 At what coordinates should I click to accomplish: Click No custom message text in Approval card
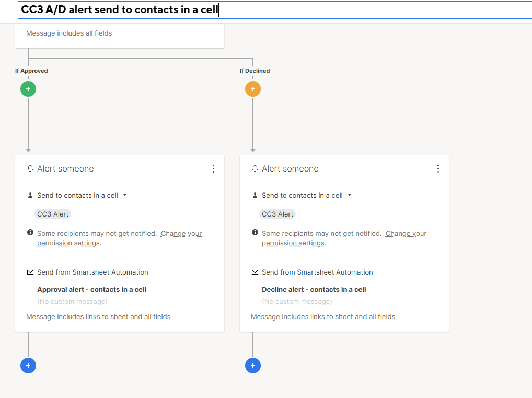click(x=72, y=302)
